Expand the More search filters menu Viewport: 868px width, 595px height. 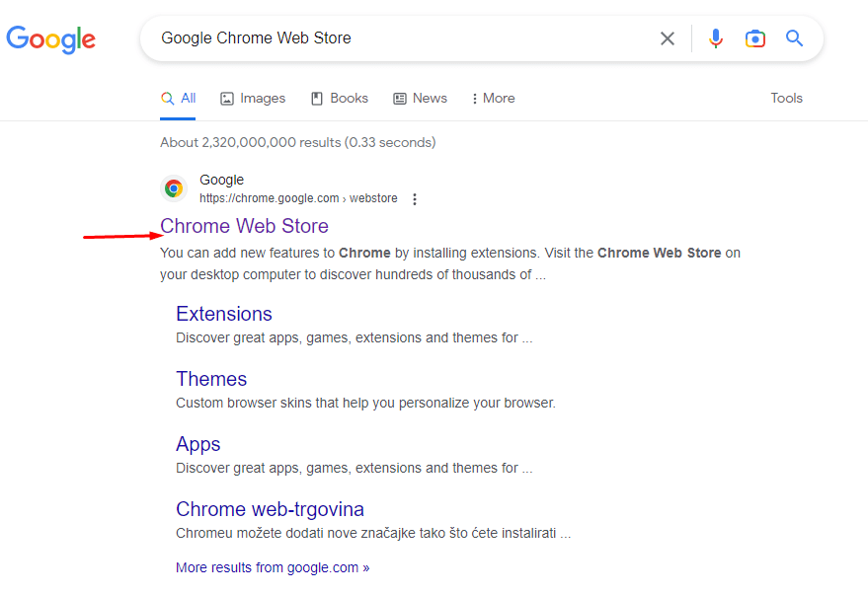[x=493, y=99]
